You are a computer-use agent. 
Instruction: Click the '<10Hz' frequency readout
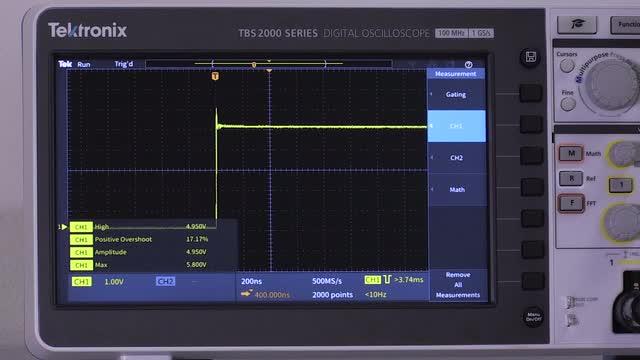376,294
